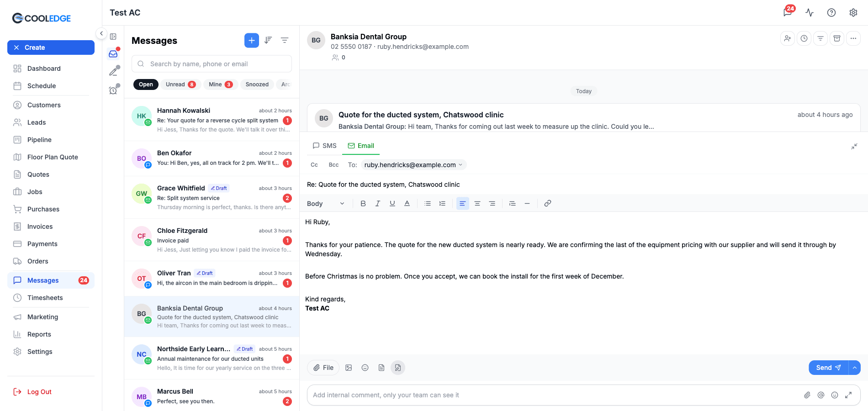868x411 pixels.
Task: Click the snooze clock icon in header
Action: click(x=804, y=38)
